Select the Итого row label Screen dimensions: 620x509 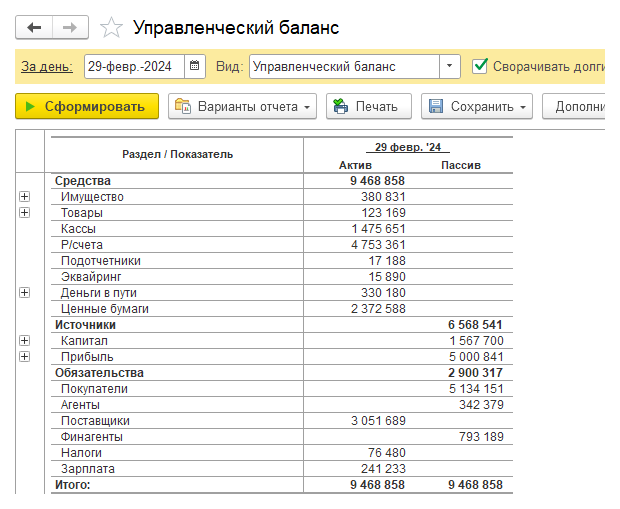[x=73, y=485]
